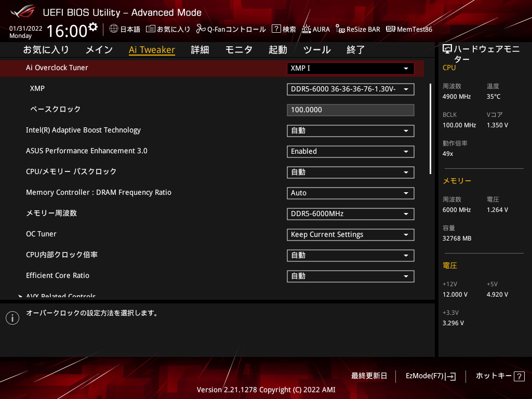Click the 49x ratio value
The width and height of the screenshot is (532, 399).
tap(447, 154)
